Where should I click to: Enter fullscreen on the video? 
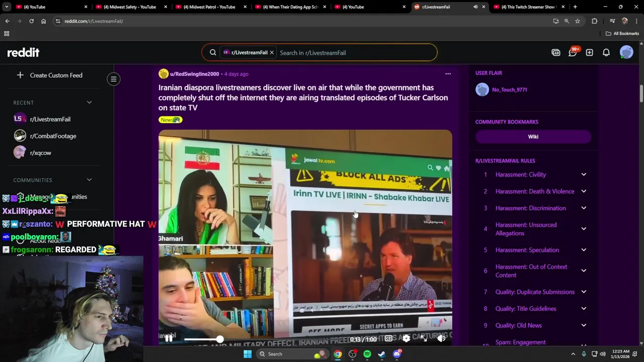[x=424, y=339]
